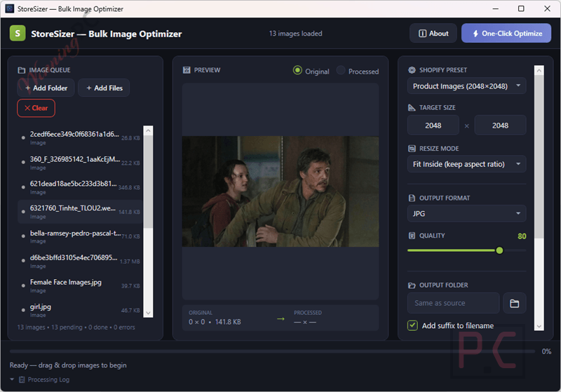Image resolution: width=561 pixels, height=392 pixels.
Task: Open the Shopify Preset dropdown
Action: tap(466, 86)
